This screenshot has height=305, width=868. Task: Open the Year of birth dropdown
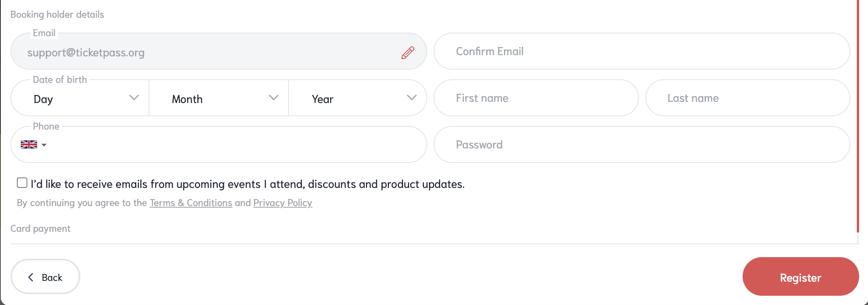(358, 98)
